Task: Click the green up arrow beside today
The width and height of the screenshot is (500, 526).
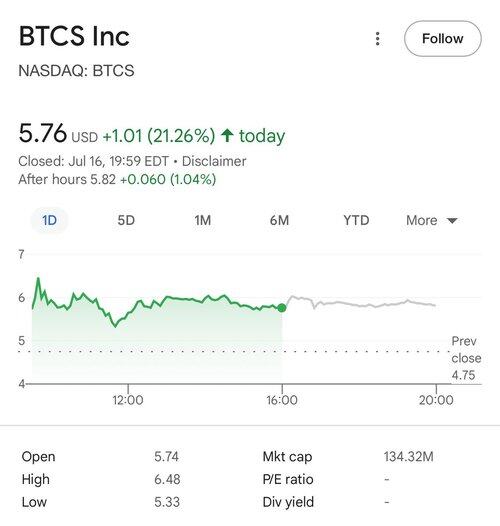Action: coord(227,136)
